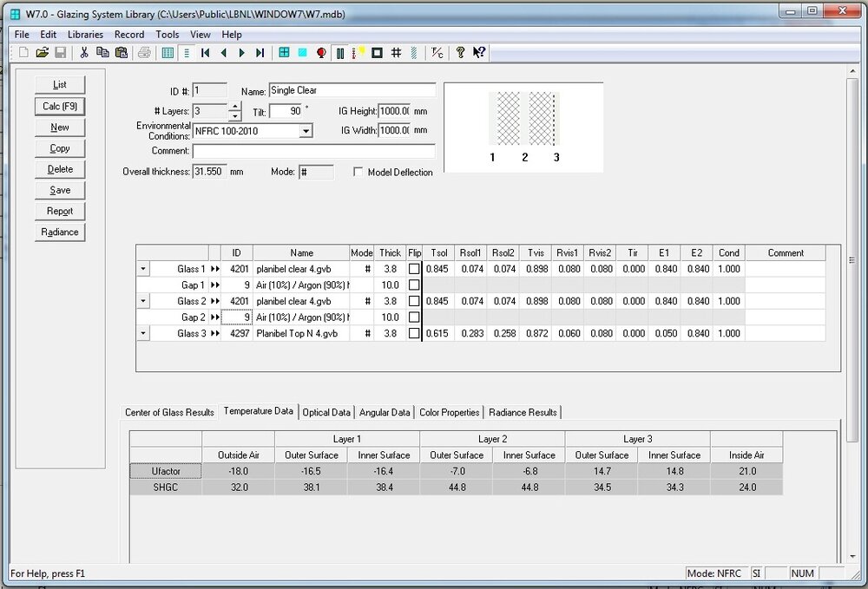Expand the Glass 1 row dropdown arrow
The image size is (868, 589).
click(143, 270)
